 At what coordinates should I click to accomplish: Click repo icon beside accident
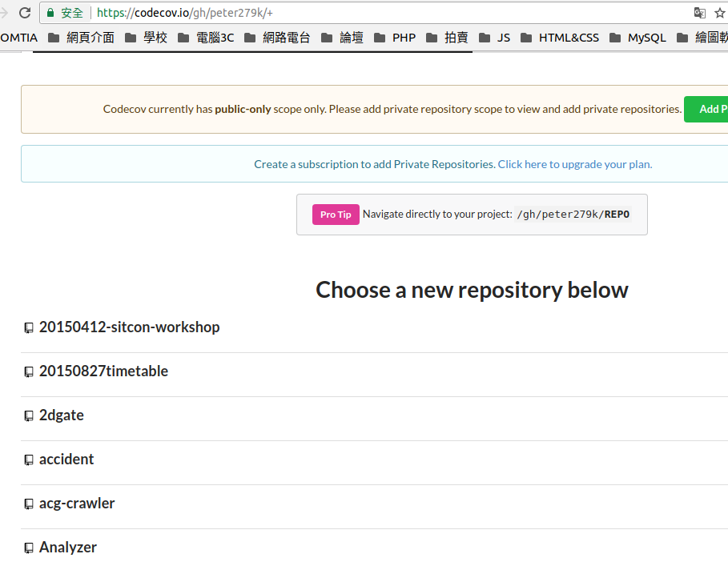pos(29,460)
